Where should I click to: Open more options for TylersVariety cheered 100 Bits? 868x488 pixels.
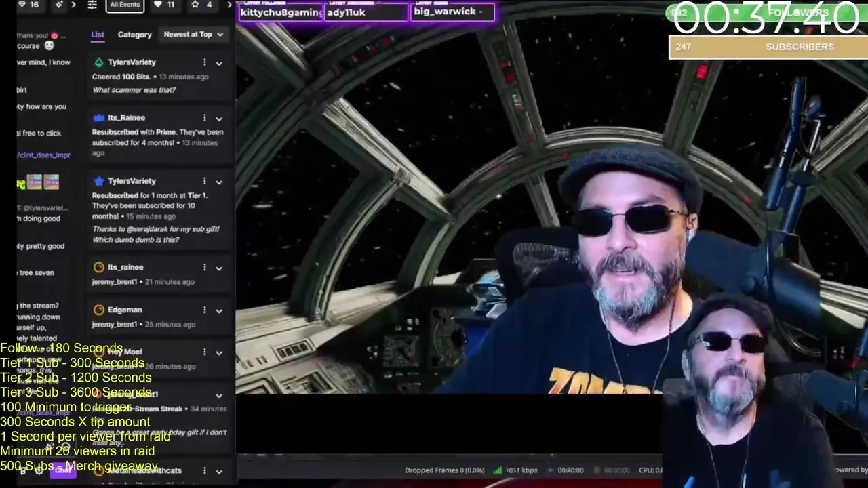[x=204, y=62]
